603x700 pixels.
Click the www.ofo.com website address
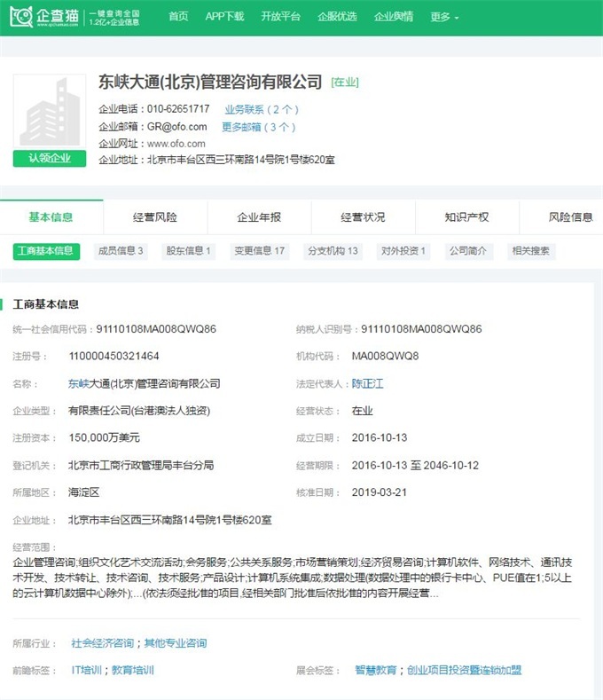point(176,144)
